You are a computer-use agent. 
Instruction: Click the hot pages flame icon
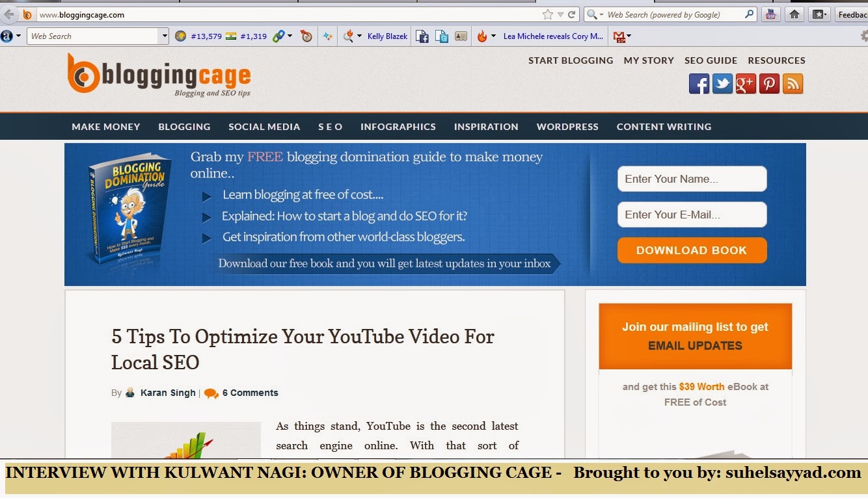(482, 36)
